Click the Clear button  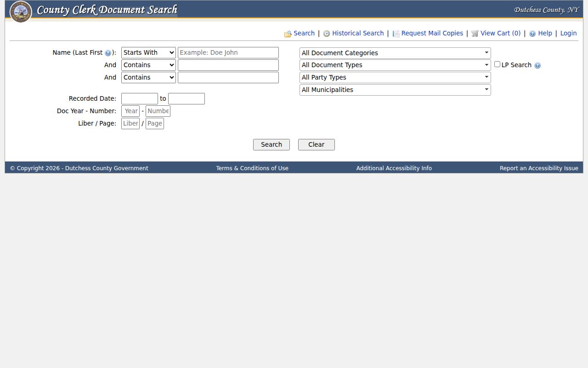click(x=317, y=144)
